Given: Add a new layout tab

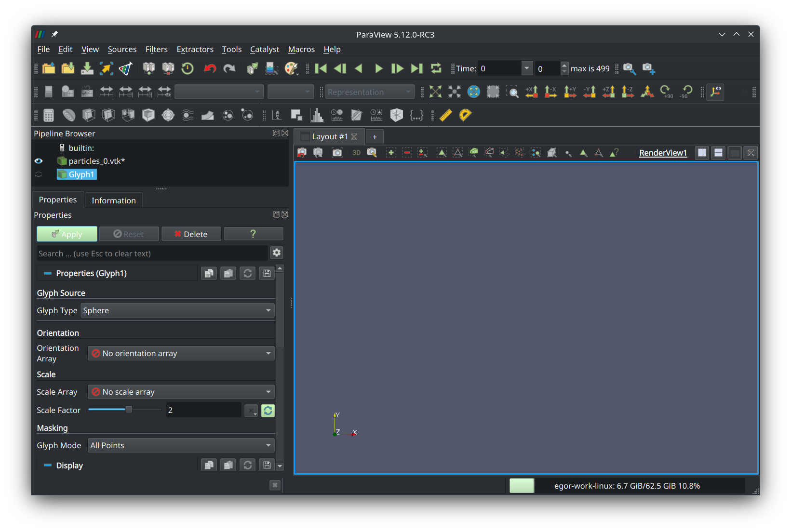Looking at the screenshot, I should (x=375, y=137).
